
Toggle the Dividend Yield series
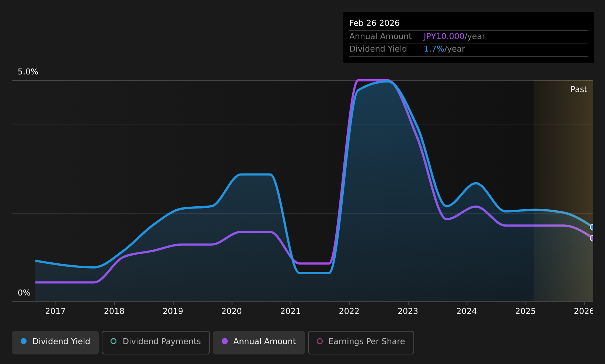55,342
